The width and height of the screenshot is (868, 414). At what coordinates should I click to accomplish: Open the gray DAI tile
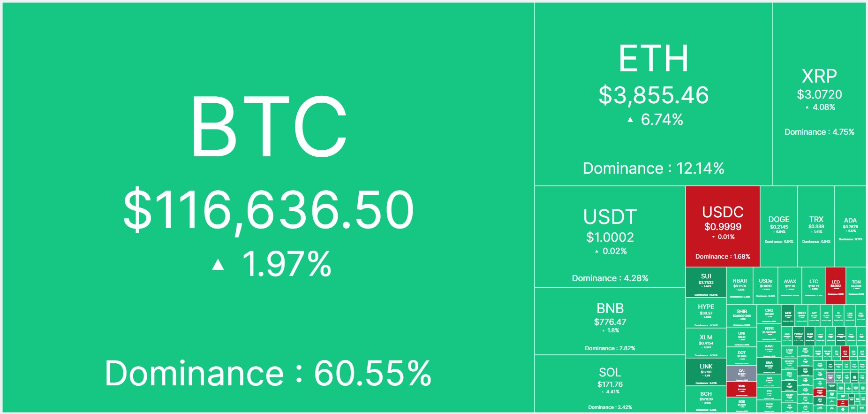[x=741, y=374]
